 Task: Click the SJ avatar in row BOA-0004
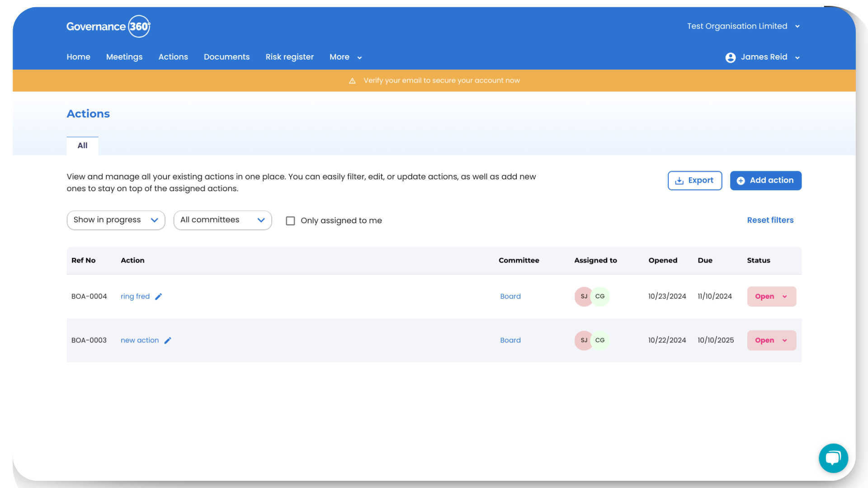pyautogui.click(x=584, y=296)
